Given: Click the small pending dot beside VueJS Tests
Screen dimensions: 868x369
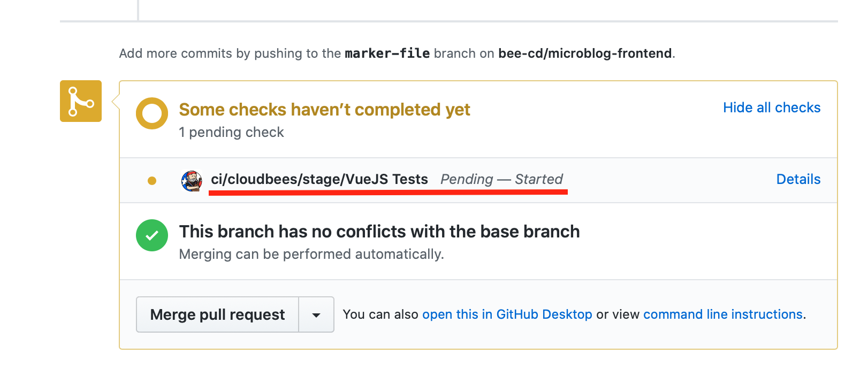Looking at the screenshot, I should (x=152, y=181).
